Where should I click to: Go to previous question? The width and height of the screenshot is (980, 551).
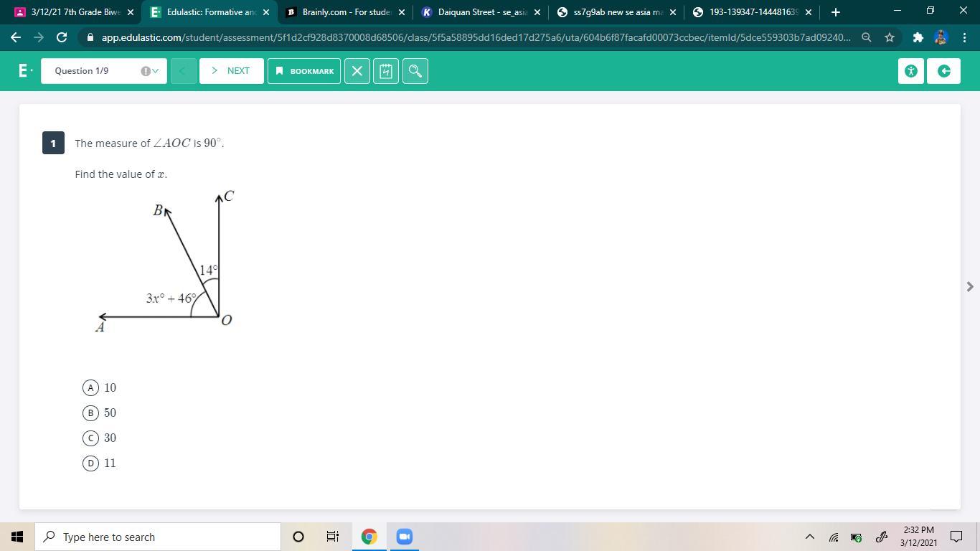point(184,71)
